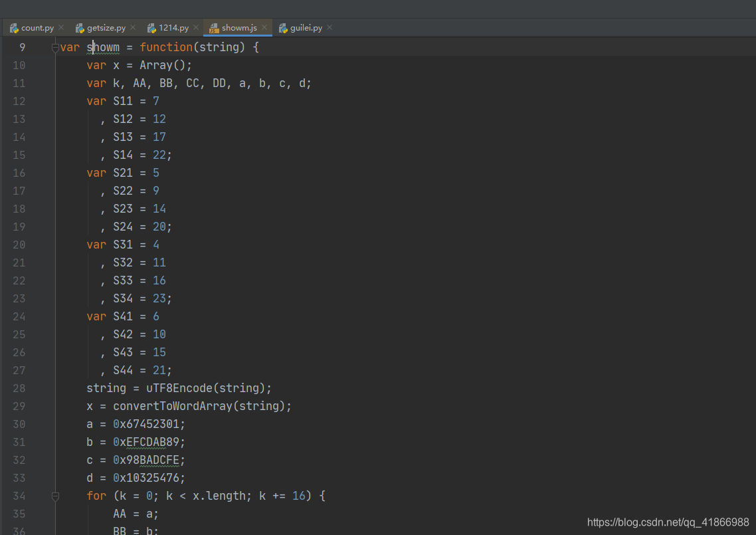This screenshot has width=756, height=535.
Task: Close the guilei.py tab
Action: pos(330,27)
